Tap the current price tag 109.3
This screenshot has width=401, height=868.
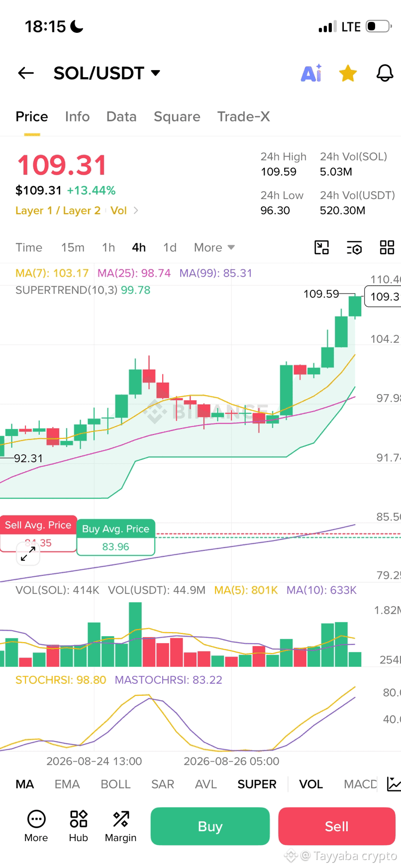pos(383,297)
